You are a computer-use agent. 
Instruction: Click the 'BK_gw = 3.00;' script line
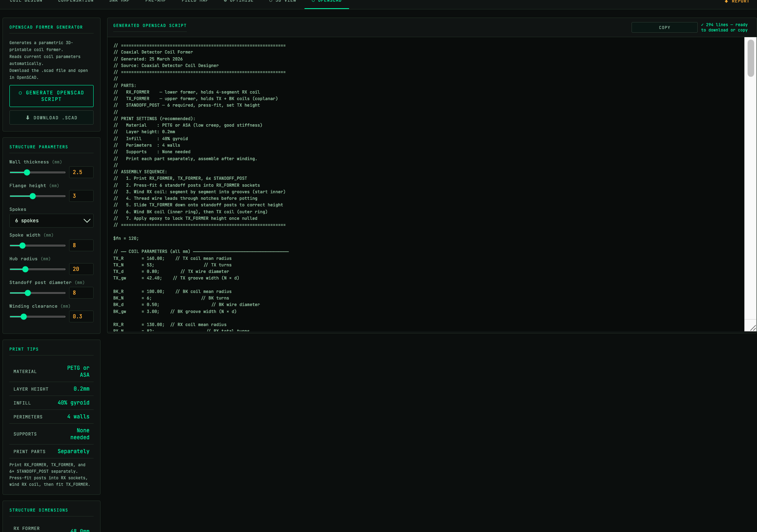pos(175,312)
